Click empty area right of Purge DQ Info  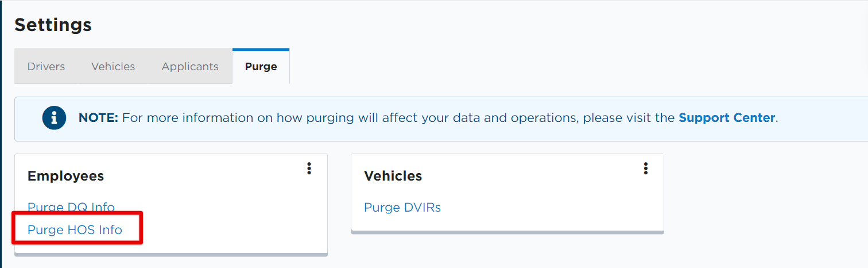(218, 207)
